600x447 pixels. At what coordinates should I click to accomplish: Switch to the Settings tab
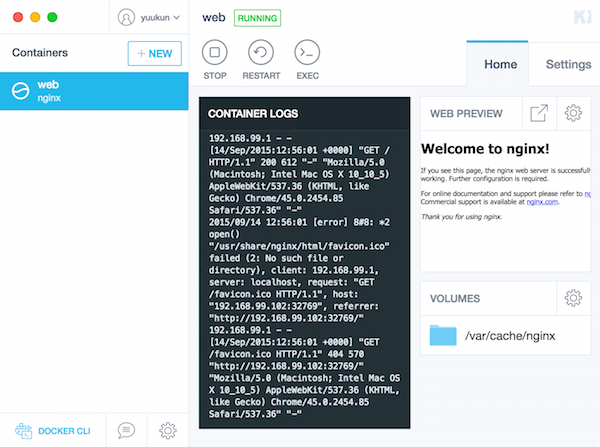tap(568, 64)
